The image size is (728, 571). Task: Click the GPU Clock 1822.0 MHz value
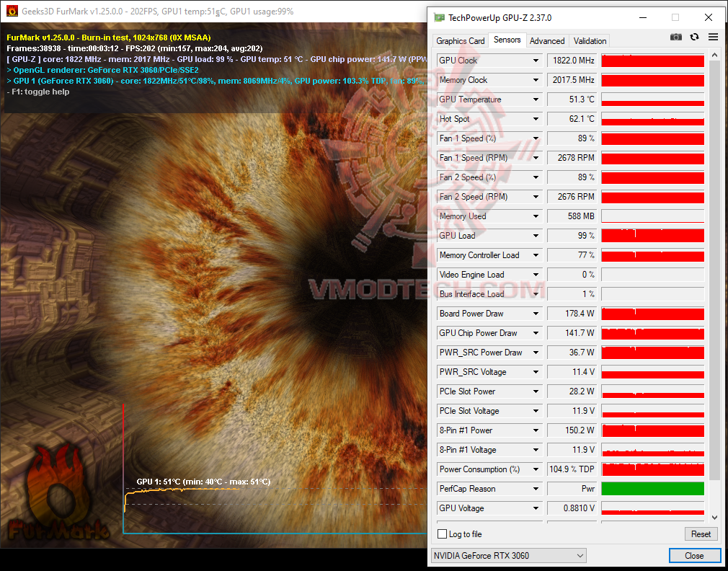[x=572, y=61]
